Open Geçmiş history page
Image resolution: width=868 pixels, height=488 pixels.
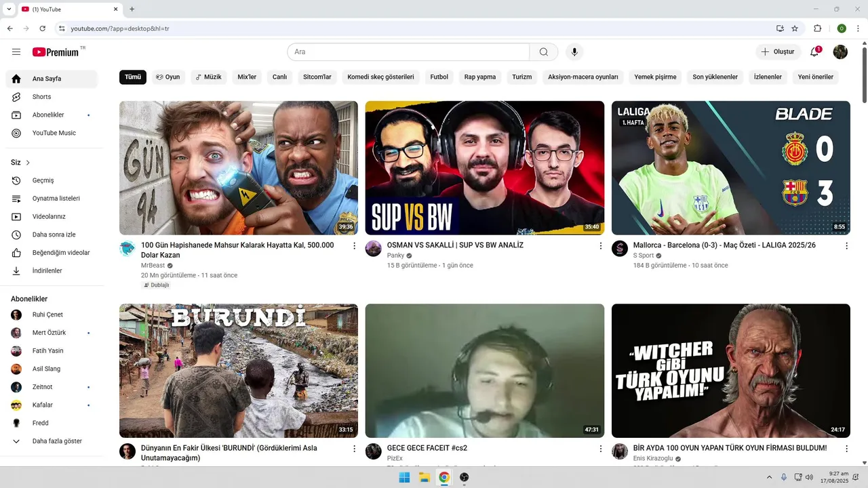tap(52, 180)
